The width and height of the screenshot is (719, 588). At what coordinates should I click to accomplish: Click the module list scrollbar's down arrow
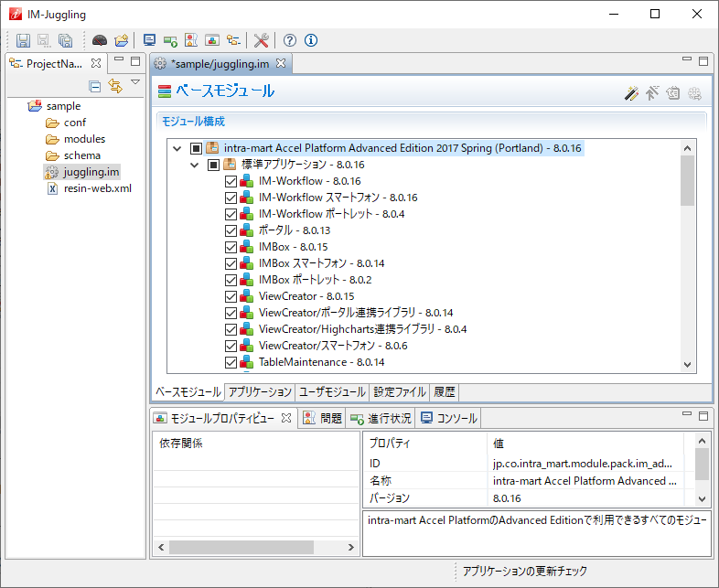(687, 365)
